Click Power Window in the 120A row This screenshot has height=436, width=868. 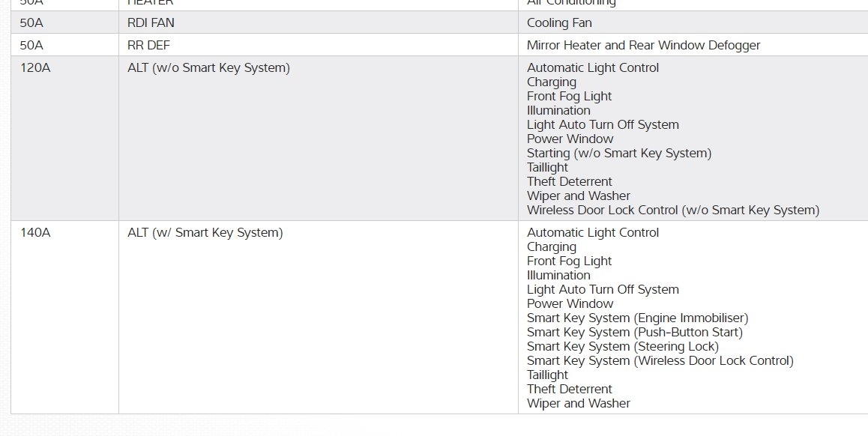570,139
